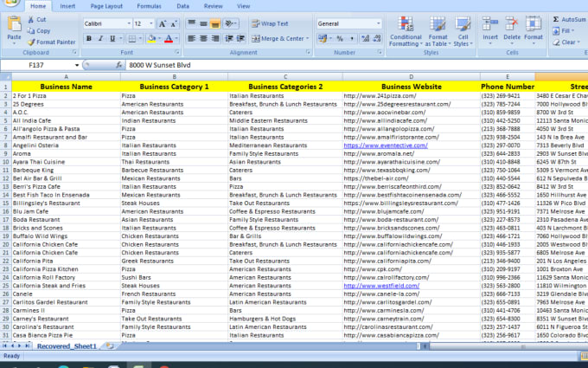The height and width of the screenshot is (368, 588).
Task: Switch to Page Layout tab
Action: (x=106, y=6)
